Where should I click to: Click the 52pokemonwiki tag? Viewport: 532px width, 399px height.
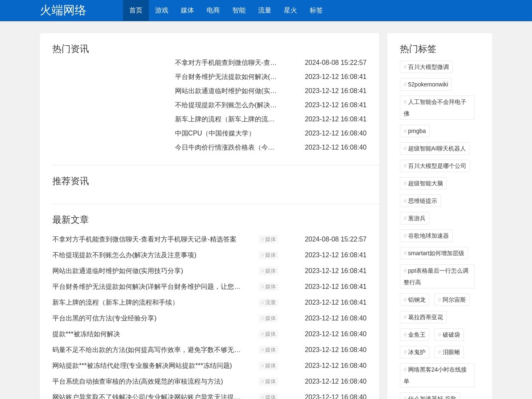pos(426,84)
